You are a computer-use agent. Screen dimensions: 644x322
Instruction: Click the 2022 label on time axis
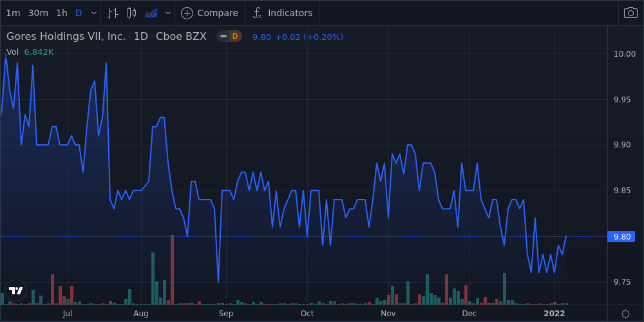coord(554,314)
